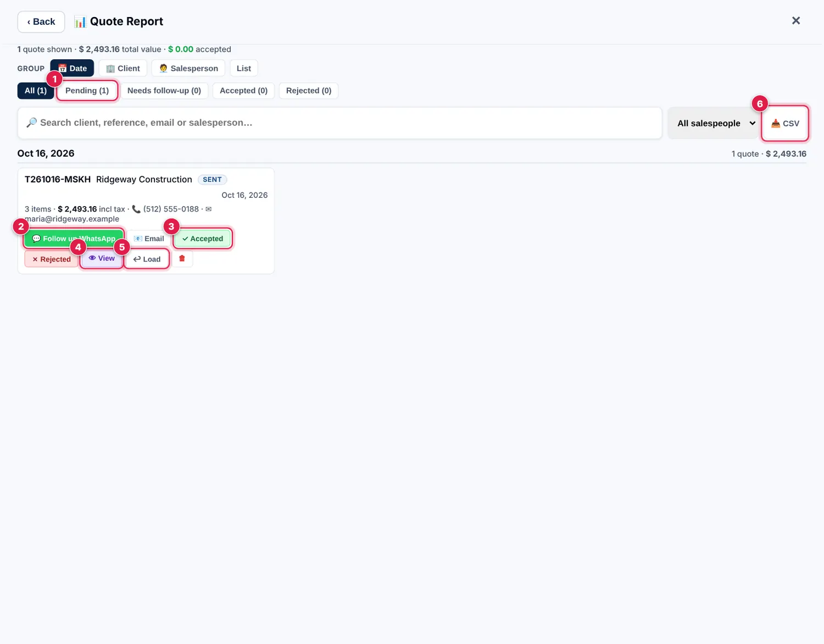Go back with the Back button
The height and width of the screenshot is (644, 824).
coord(41,22)
